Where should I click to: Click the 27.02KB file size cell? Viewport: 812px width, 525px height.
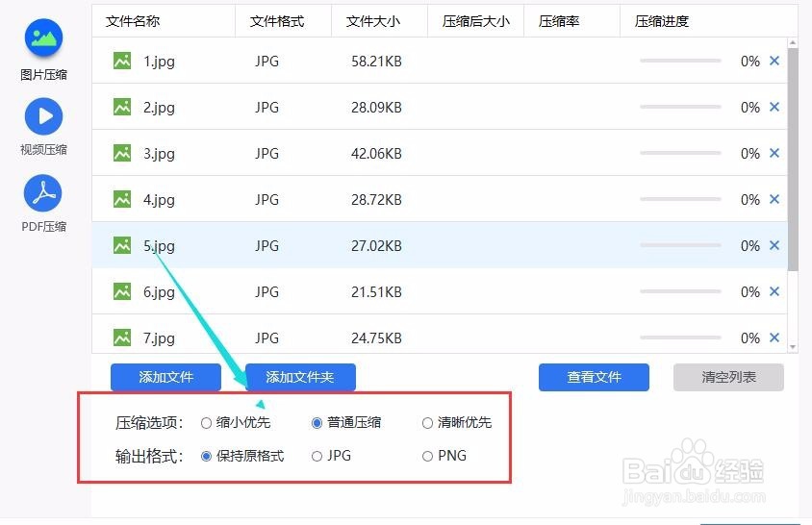coord(376,245)
